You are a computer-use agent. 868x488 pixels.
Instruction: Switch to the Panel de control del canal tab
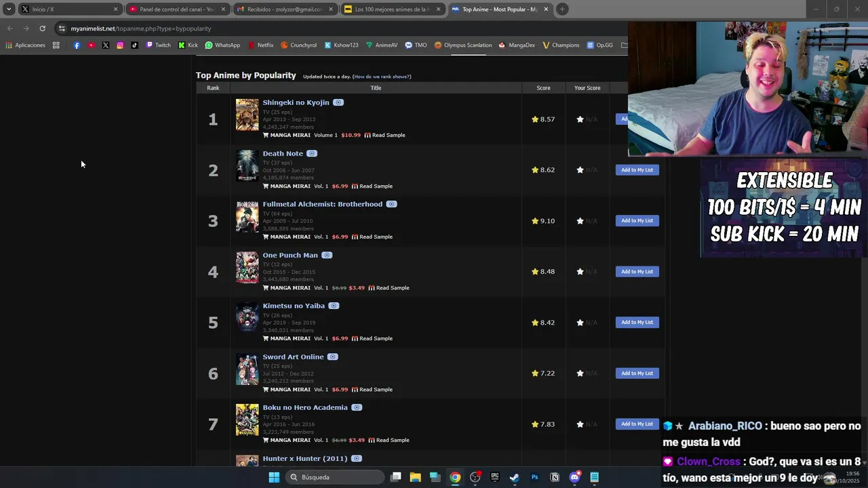click(176, 9)
